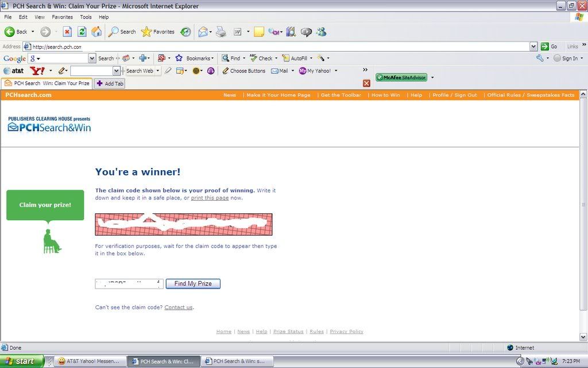Expand the Google search box dropdown
The image size is (588, 368).
92,58
